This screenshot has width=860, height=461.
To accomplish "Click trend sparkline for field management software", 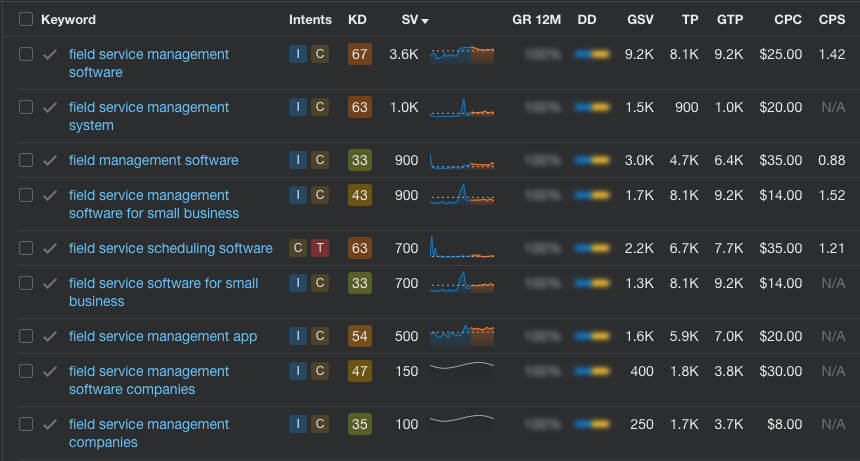I will pyautogui.click(x=461, y=160).
